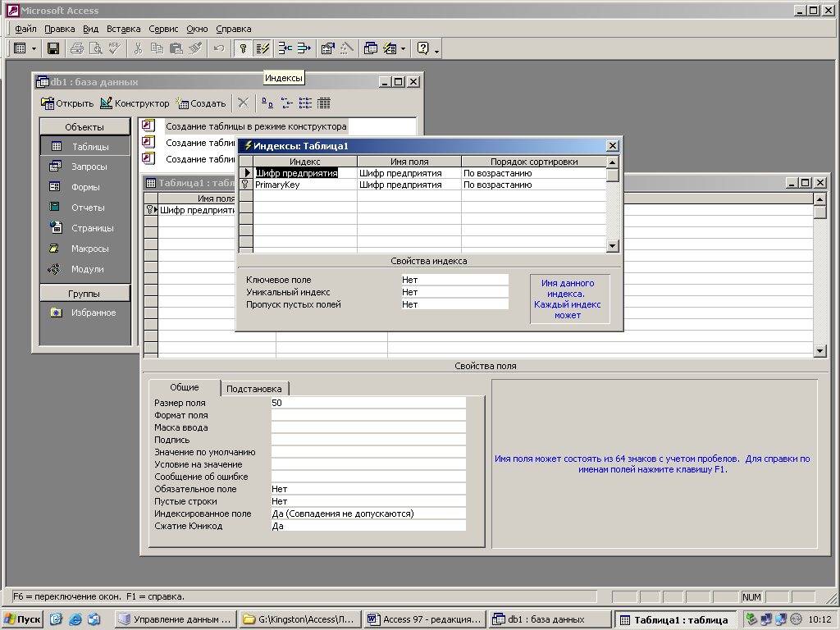Click the Insert Rows toolbar icon
The width and height of the screenshot is (840, 630).
pyautogui.click(x=285, y=48)
